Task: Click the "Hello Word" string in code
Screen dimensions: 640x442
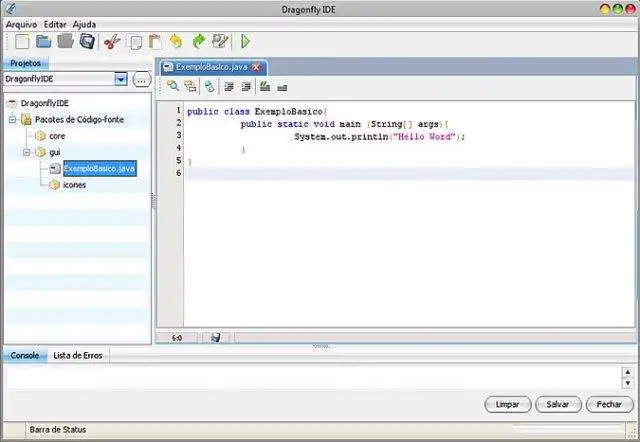Action: 424,137
